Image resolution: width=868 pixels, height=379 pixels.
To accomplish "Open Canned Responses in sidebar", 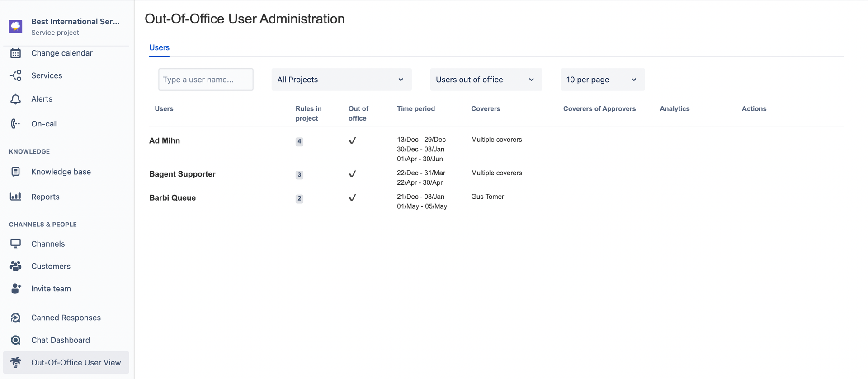I will point(66,318).
